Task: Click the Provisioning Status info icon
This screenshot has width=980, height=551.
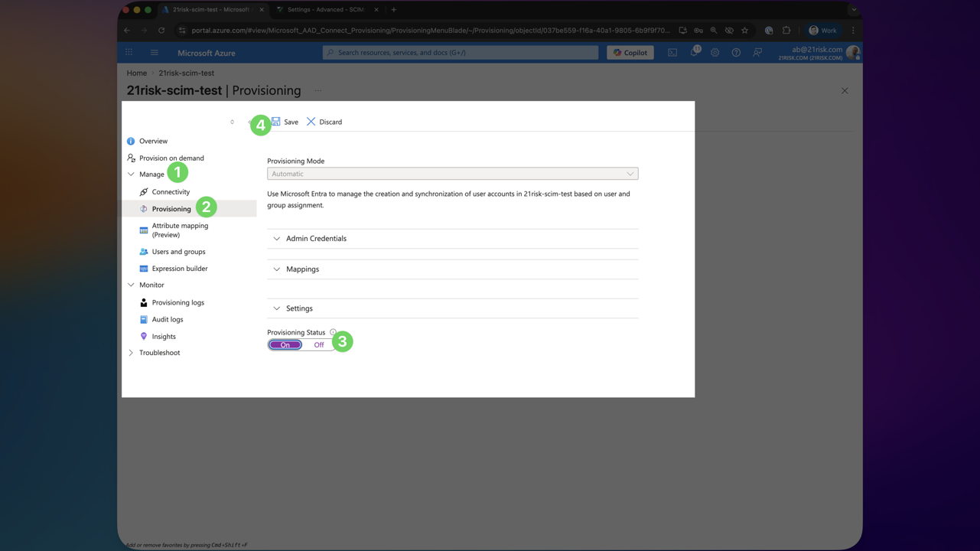Action: [x=333, y=331]
